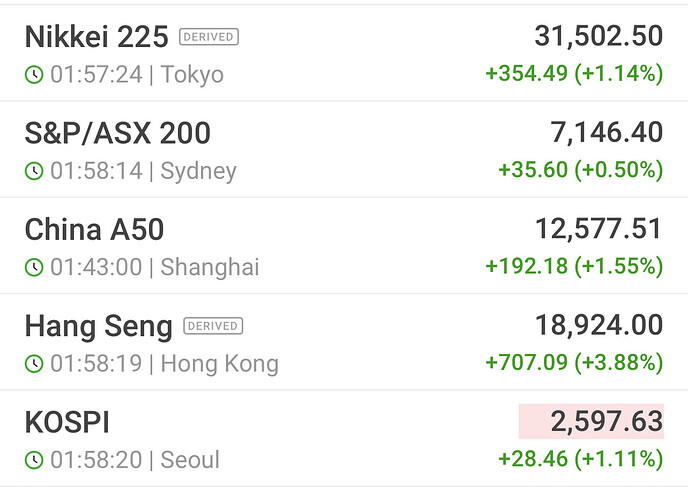The image size is (688, 499).
Task: Click the S&P/ASX 200 price 7,146.40
Action: (606, 133)
